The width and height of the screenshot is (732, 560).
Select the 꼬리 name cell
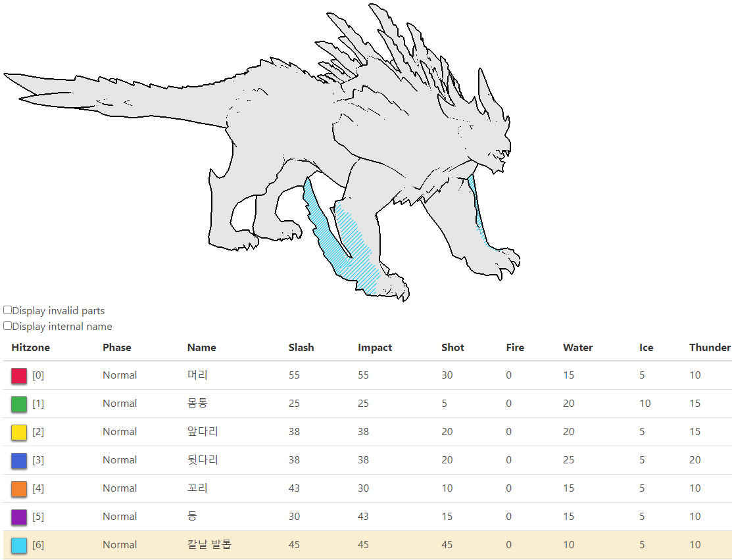point(197,488)
